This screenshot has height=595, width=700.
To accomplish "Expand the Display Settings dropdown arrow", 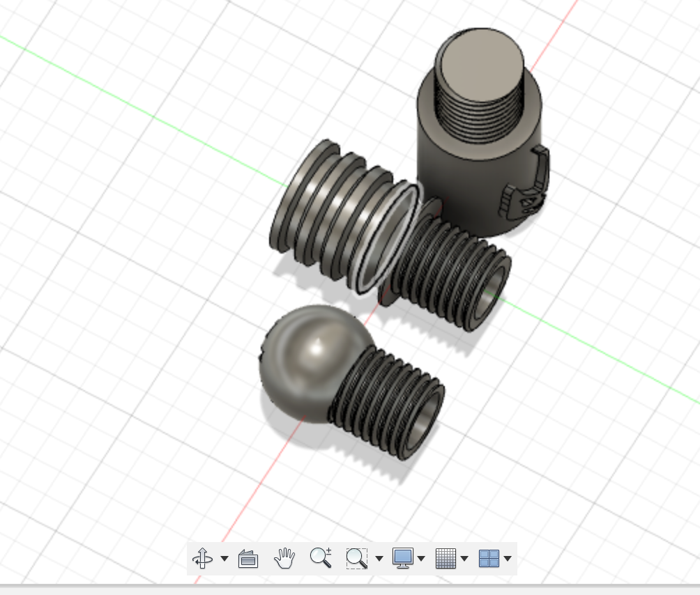I will [421, 559].
